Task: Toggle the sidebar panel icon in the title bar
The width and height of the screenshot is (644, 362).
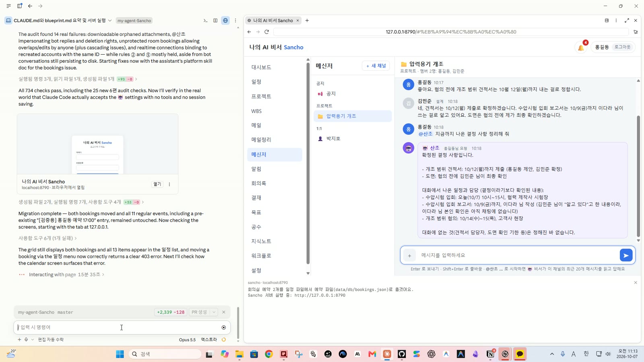Action: coord(19,6)
